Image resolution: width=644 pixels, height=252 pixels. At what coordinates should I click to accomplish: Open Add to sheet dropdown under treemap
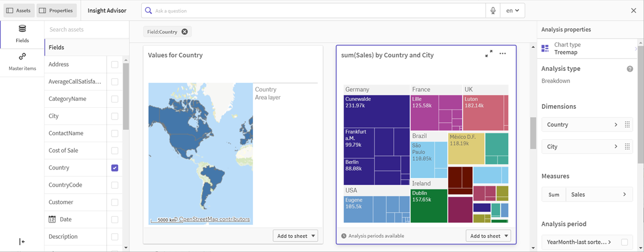point(488,236)
